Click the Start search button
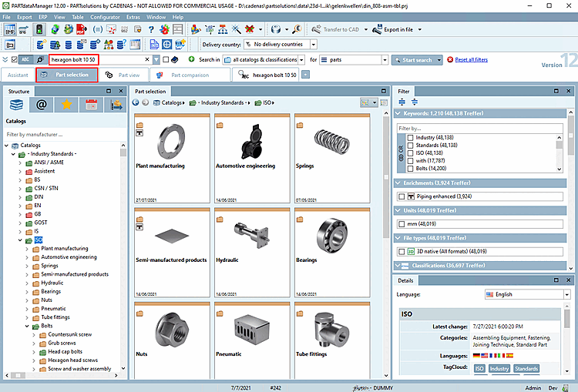The image size is (578, 392). click(414, 59)
